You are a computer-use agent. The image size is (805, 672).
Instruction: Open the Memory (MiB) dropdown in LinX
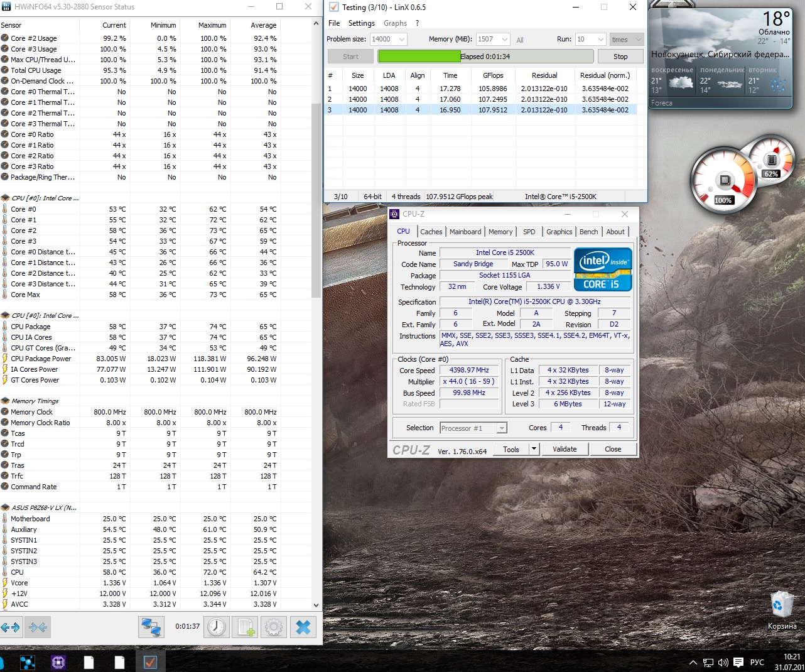tap(504, 39)
